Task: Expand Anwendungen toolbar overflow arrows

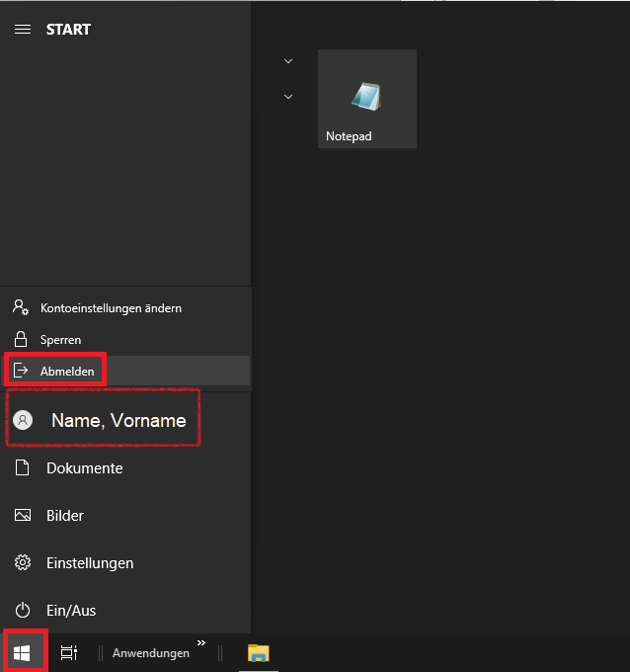Action: click(x=201, y=643)
